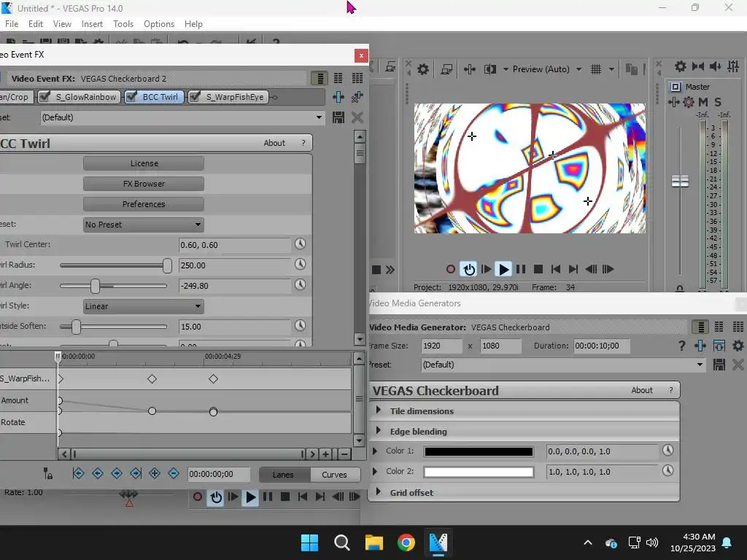Open Windows Start menu
Screen dimensions: 747x560
(x=309, y=542)
